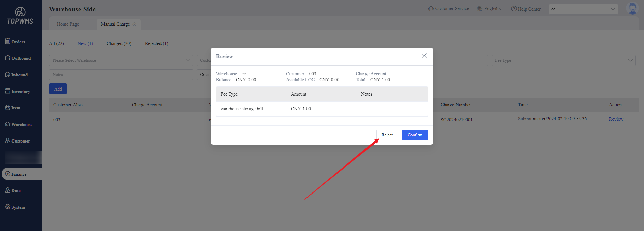Expand the English language selector
This screenshot has height=231, width=644.
490,9
